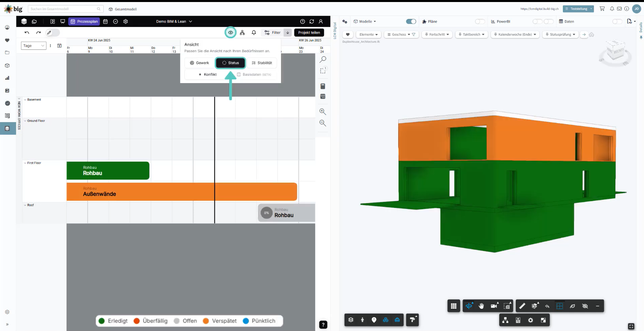Click zoom in magnifier on timeline
The width and height of the screenshot is (644, 331).
[x=323, y=112]
